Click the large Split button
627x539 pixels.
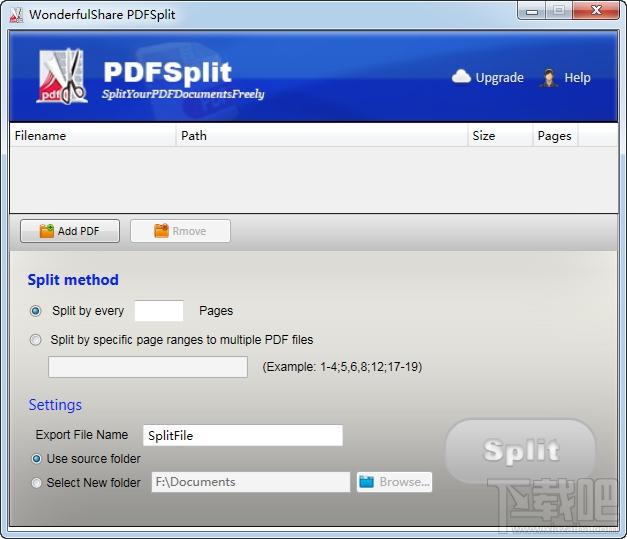[x=521, y=451]
